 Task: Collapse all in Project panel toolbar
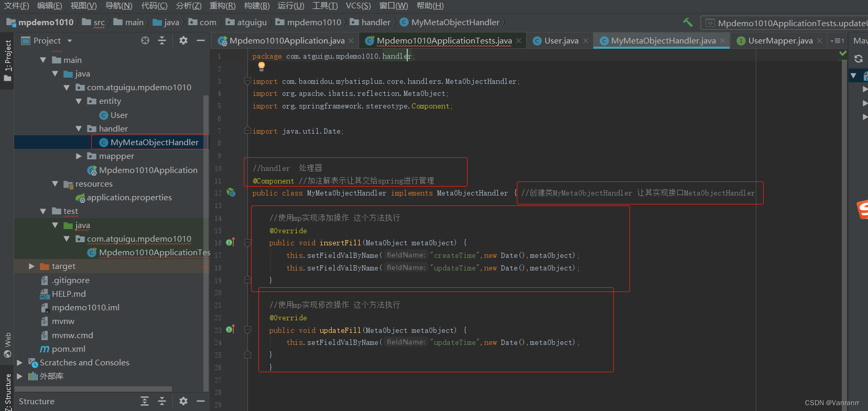click(x=162, y=40)
